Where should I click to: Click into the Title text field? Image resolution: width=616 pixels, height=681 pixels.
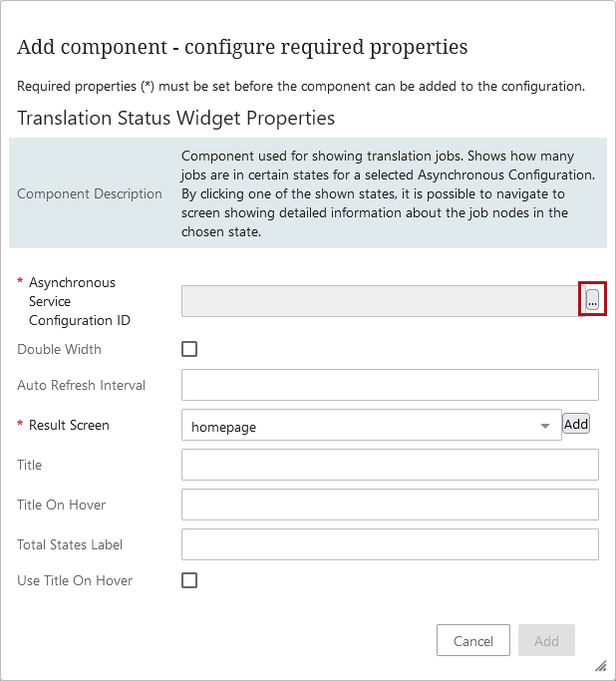pyautogui.click(x=390, y=465)
